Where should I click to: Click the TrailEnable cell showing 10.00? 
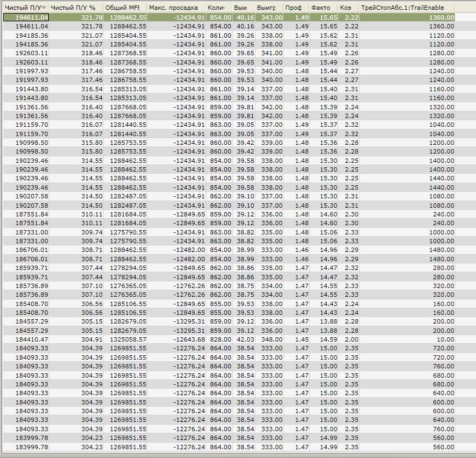coord(407,339)
